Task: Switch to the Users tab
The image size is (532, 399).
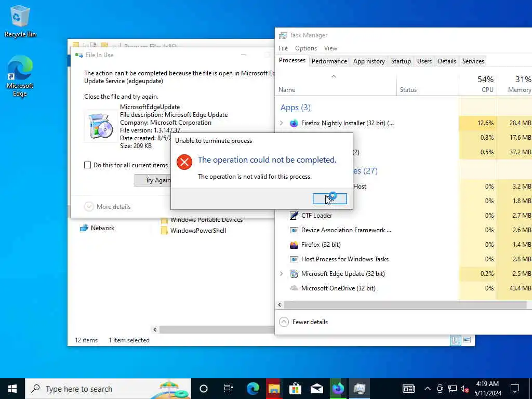Action: tap(424, 61)
